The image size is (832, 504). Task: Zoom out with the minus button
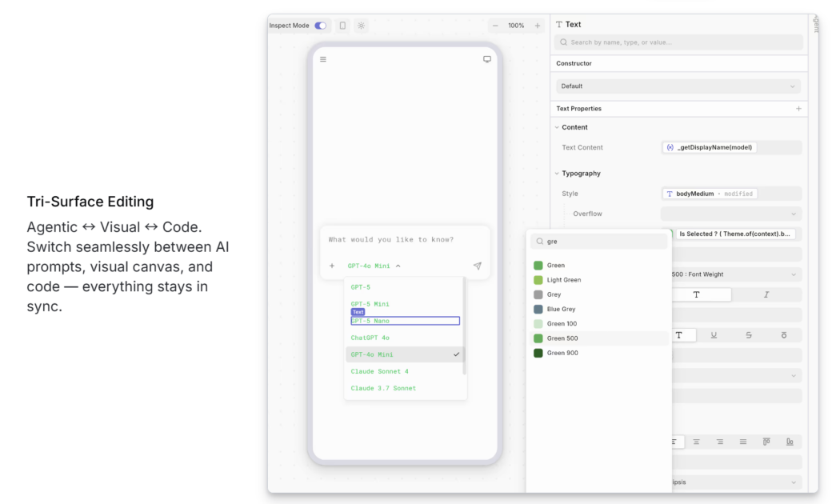tap(495, 26)
